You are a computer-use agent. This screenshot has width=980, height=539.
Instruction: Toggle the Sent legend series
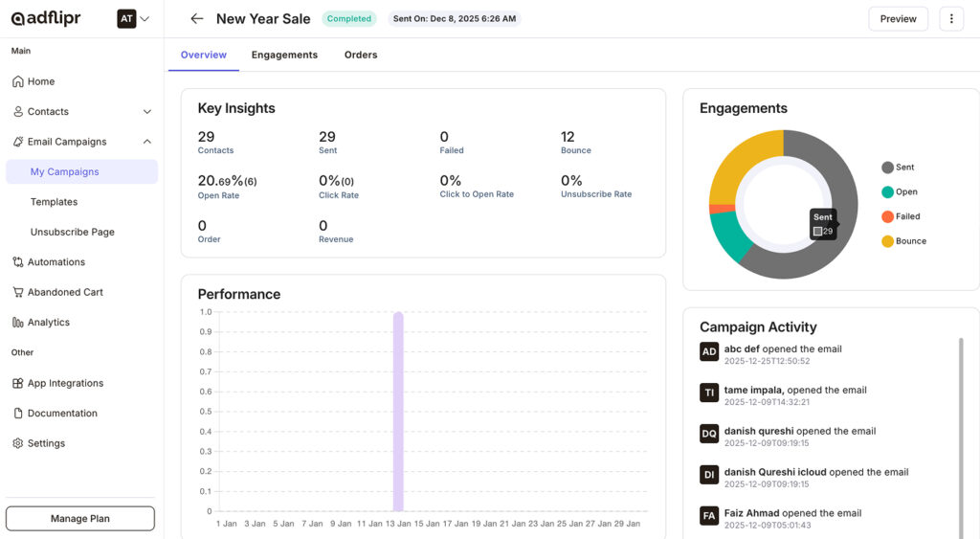coord(898,168)
